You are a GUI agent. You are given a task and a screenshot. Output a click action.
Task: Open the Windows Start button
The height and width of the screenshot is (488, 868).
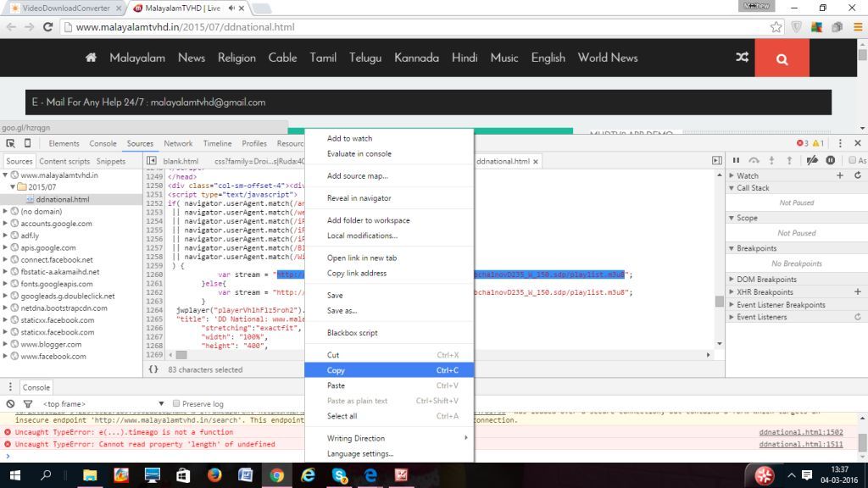(15, 475)
